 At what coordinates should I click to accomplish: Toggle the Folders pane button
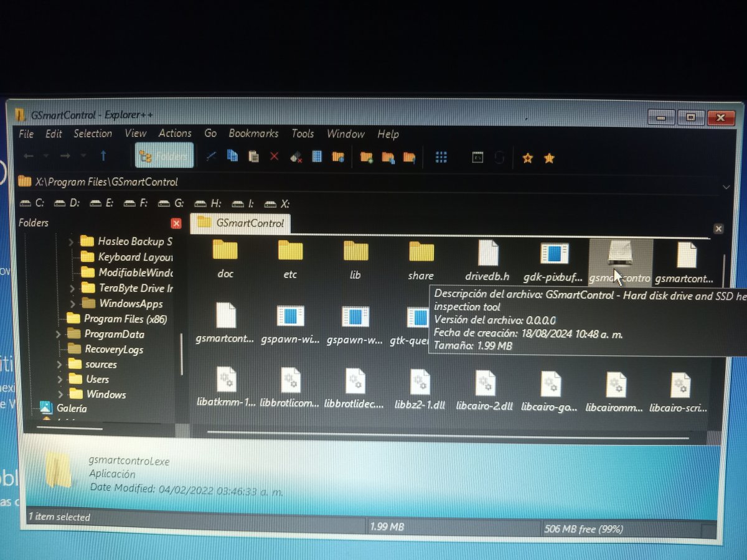[164, 156]
